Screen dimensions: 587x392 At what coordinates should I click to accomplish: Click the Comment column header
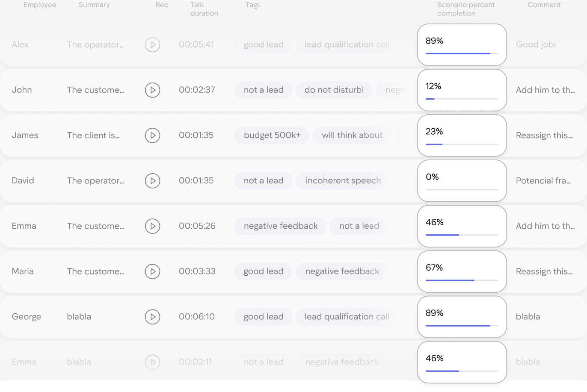click(x=544, y=5)
